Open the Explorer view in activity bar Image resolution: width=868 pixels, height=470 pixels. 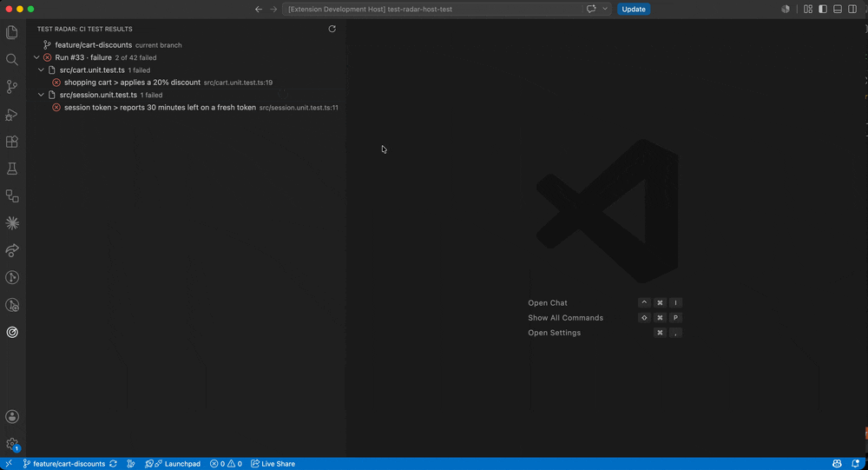[11, 32]
